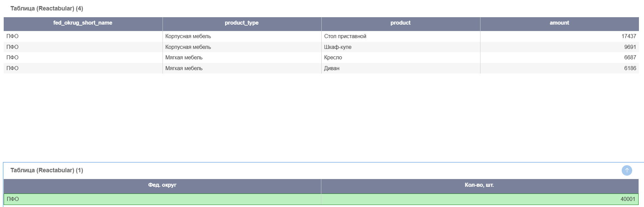644x207 pixels.
Task: Sort by the amount column header
Action: point(559,23)
